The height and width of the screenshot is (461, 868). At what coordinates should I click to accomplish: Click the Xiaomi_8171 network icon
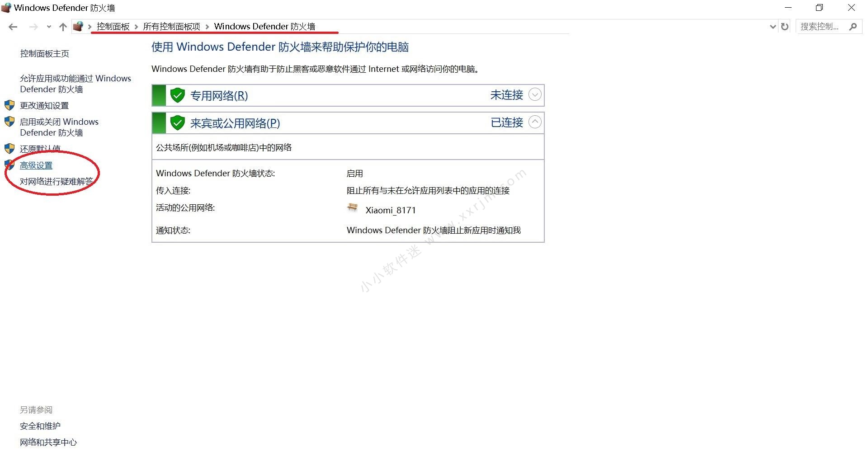click(x=352, y=208)
